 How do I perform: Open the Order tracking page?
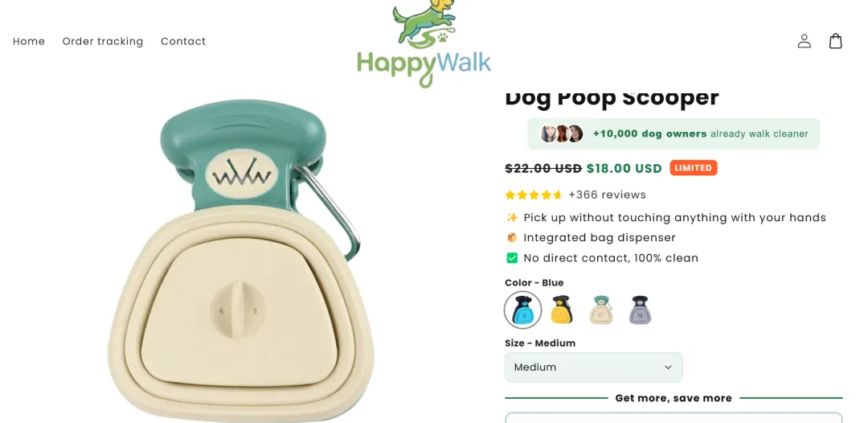pos(103,42)
